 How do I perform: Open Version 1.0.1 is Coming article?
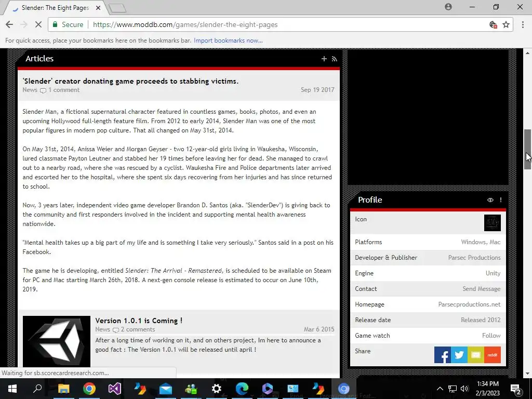139,321
